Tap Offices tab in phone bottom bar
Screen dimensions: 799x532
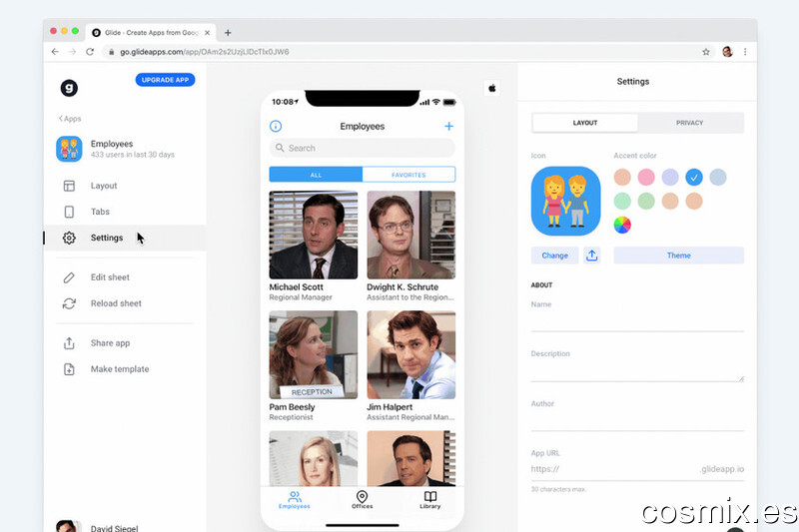(362, 500)
